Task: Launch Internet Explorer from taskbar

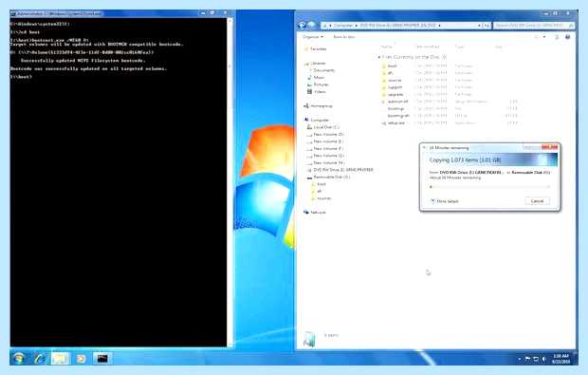Action: pyautogui.click(x=40, y=359)
